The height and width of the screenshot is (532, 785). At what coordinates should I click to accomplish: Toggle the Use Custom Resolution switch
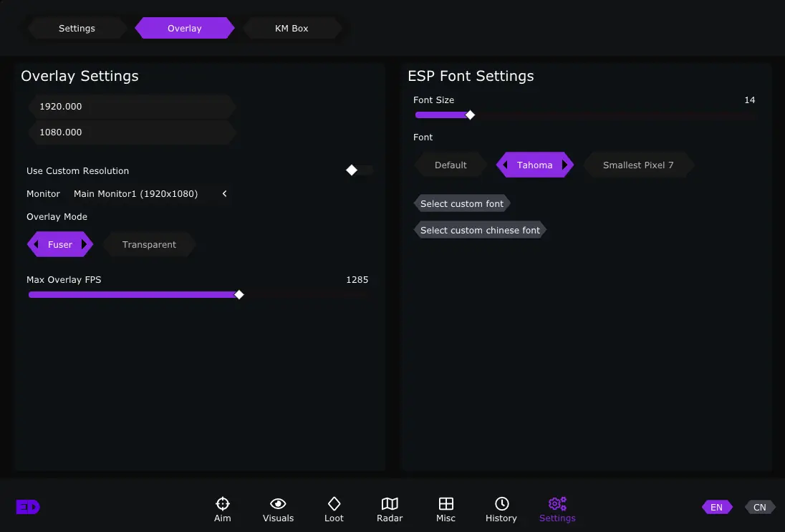[x=359, y=170]
